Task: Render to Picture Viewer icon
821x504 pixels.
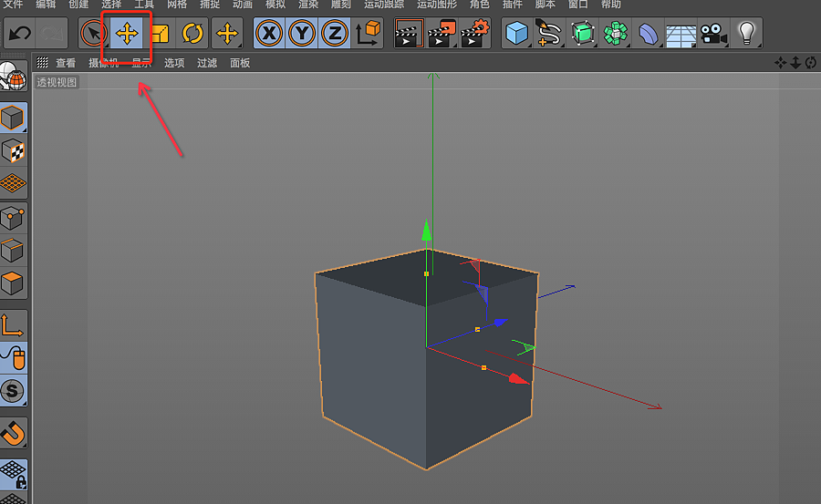Action: click(x=442, y=34)
